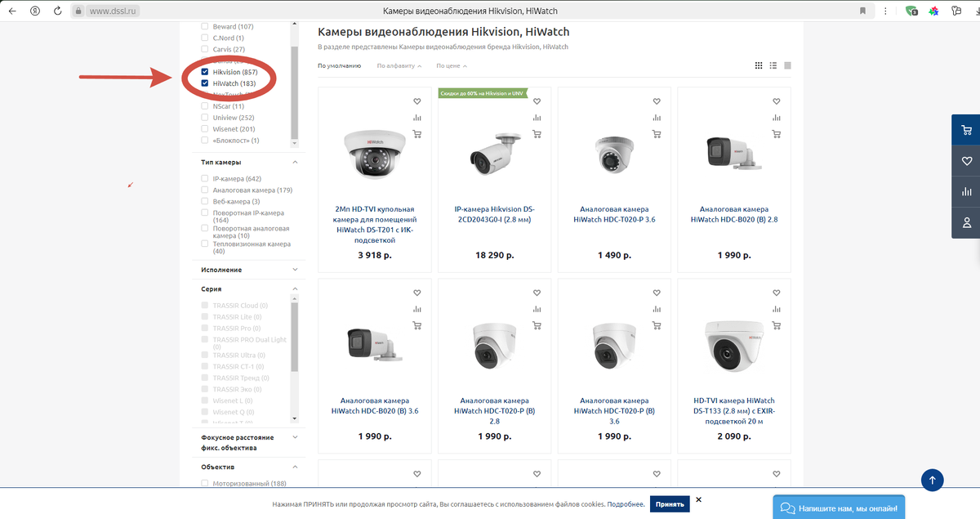Reload the page in browser
Viewport: 980px width, 519px height.
click(57, 11)
